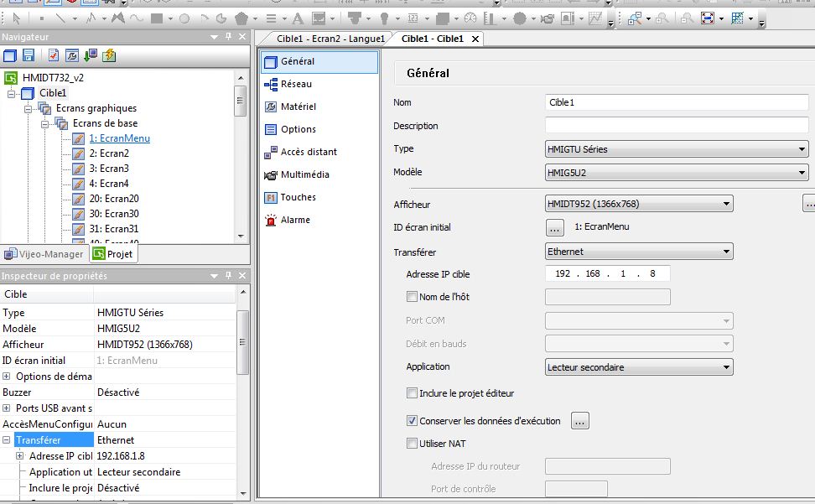Open the Matériel settings section

point(298,107)
